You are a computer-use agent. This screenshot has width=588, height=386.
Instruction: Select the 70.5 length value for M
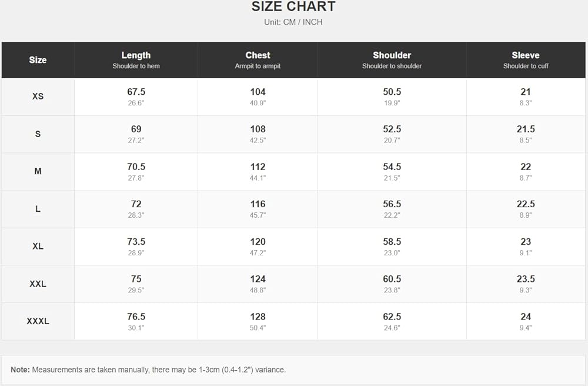(136, 167)
